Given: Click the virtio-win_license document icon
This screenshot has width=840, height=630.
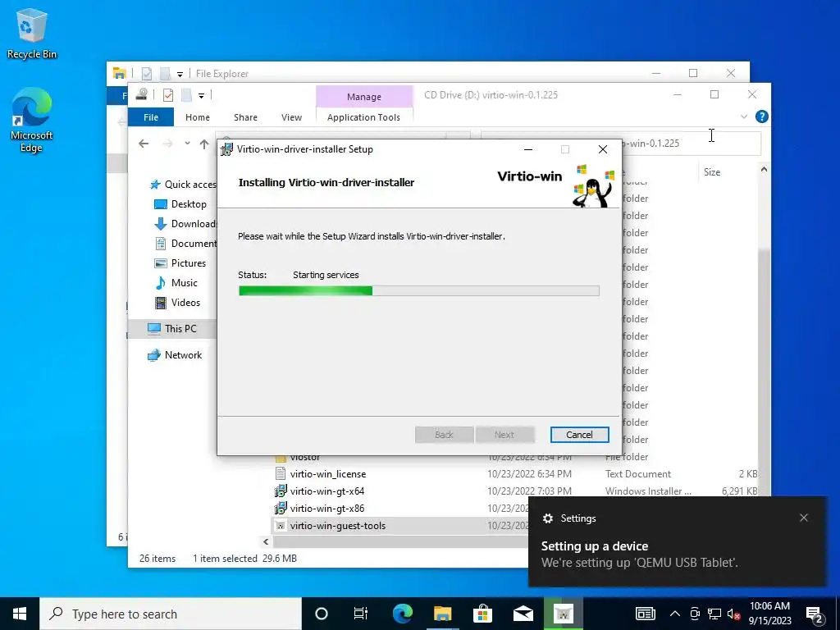Looking at the screenshot, I should pos(281,473).
